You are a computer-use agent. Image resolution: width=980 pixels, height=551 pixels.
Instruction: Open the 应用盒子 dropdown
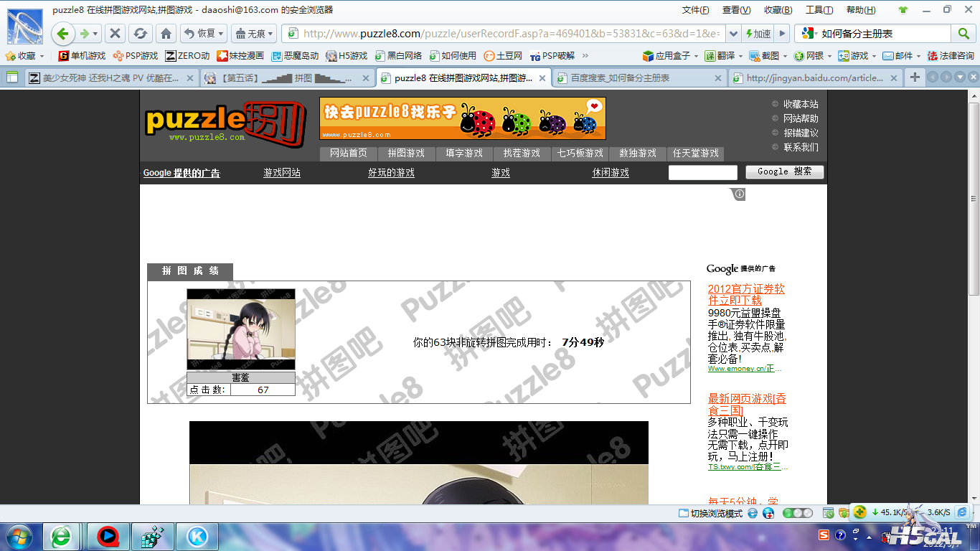[x=670, y=55]
